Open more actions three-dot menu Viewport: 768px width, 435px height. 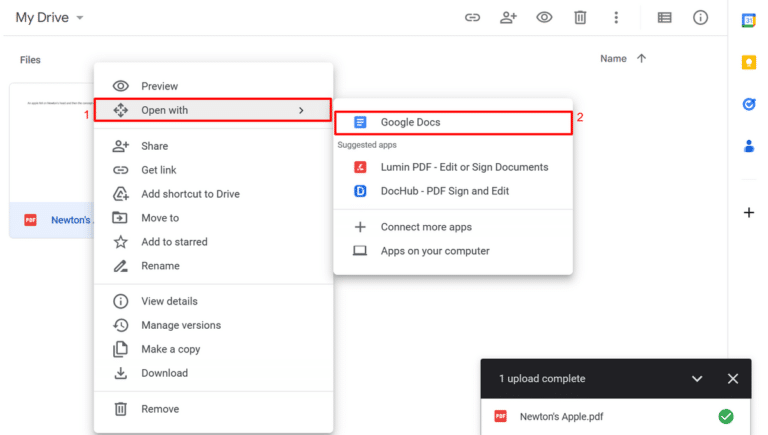point(616,18)
